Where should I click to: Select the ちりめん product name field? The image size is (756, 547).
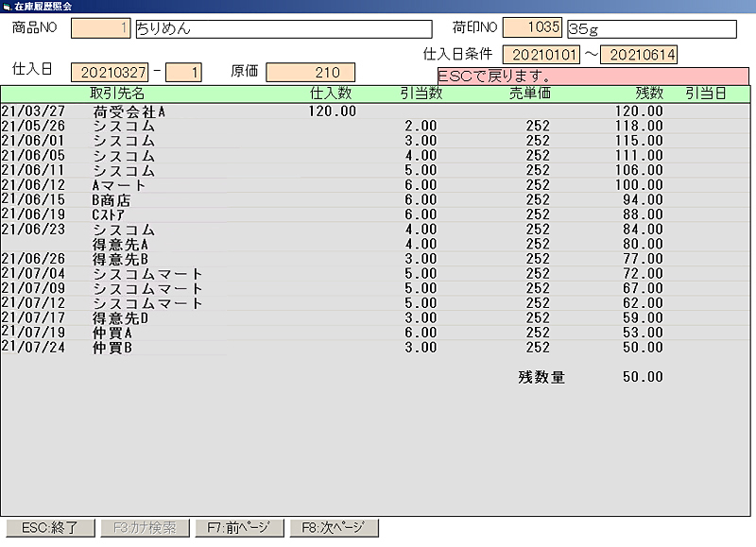coord(283,28)
